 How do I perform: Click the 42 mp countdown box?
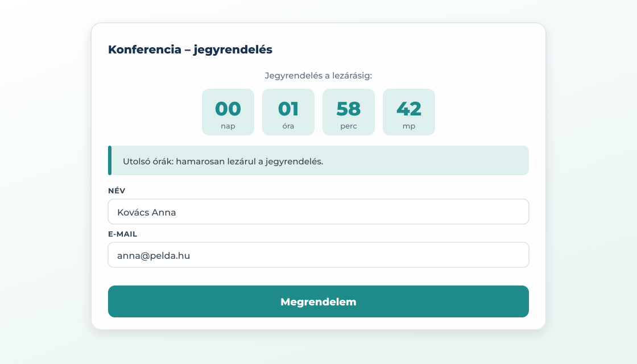409,112
